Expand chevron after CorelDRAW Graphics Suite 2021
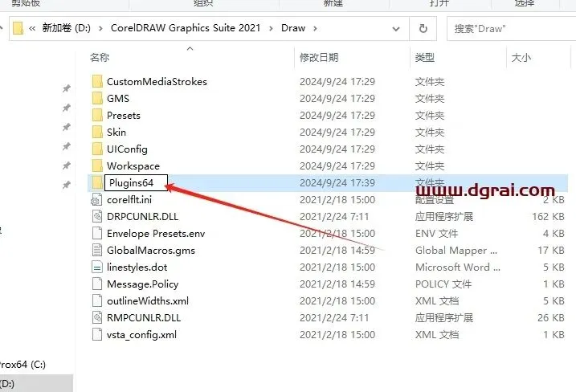Image resolution: width=576 pixels, height=392 pixels. click(271, 28)
